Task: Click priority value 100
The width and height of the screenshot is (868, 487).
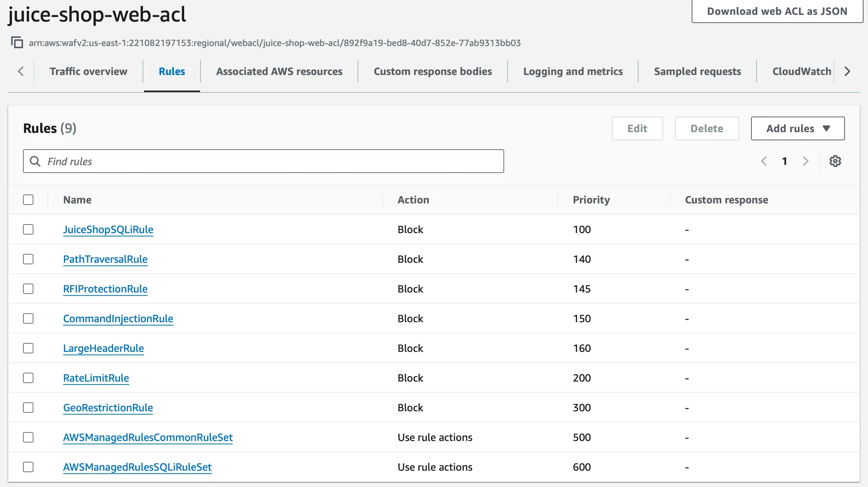Action: pos(582,229)
